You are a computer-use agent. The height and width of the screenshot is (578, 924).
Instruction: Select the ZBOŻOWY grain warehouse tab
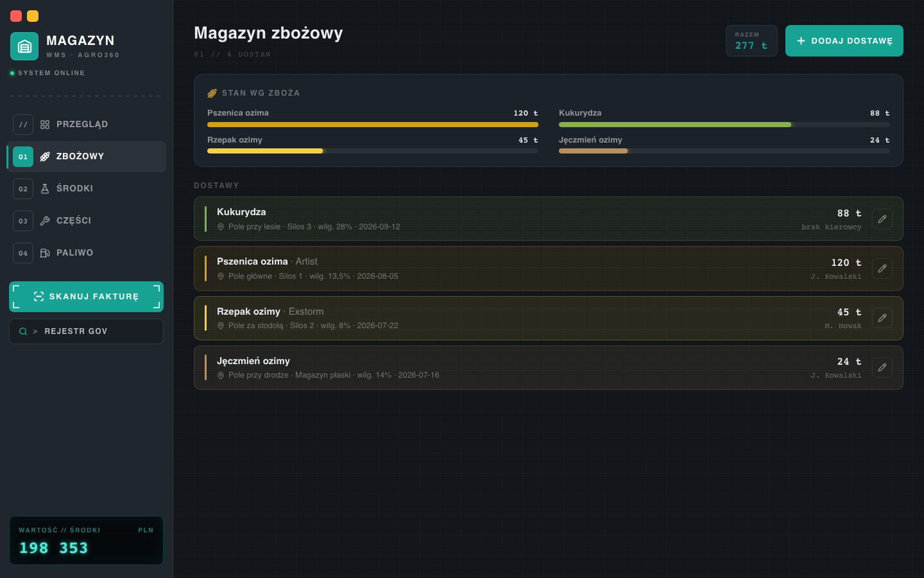click(86, 157)
